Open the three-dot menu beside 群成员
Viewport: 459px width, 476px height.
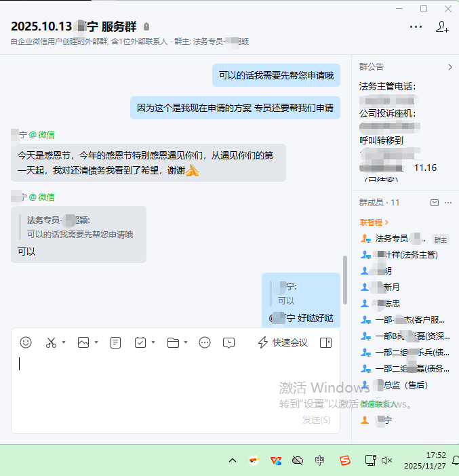point(450,203)
